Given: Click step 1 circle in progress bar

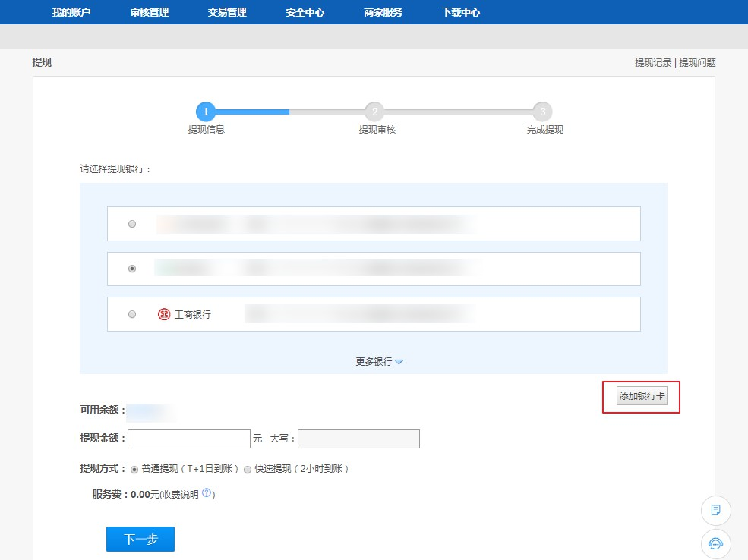Looking at the screenshot, I should (206, 112).
